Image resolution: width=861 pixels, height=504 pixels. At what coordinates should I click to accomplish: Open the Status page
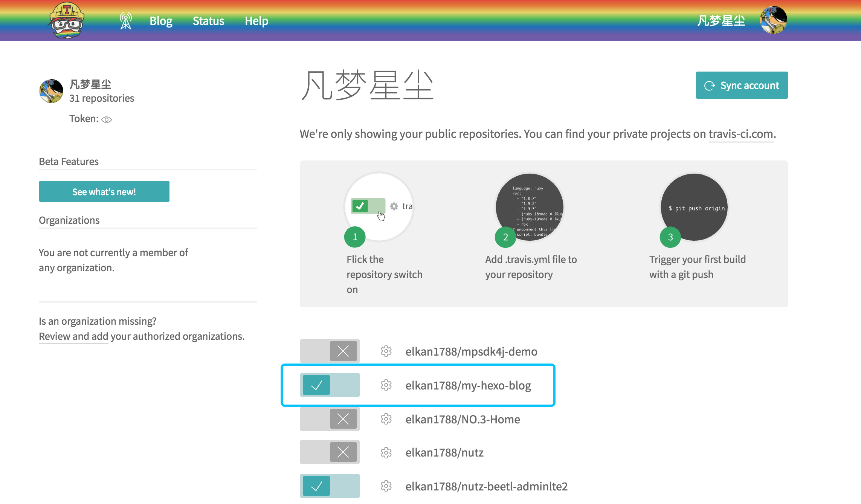coord(208,21)
